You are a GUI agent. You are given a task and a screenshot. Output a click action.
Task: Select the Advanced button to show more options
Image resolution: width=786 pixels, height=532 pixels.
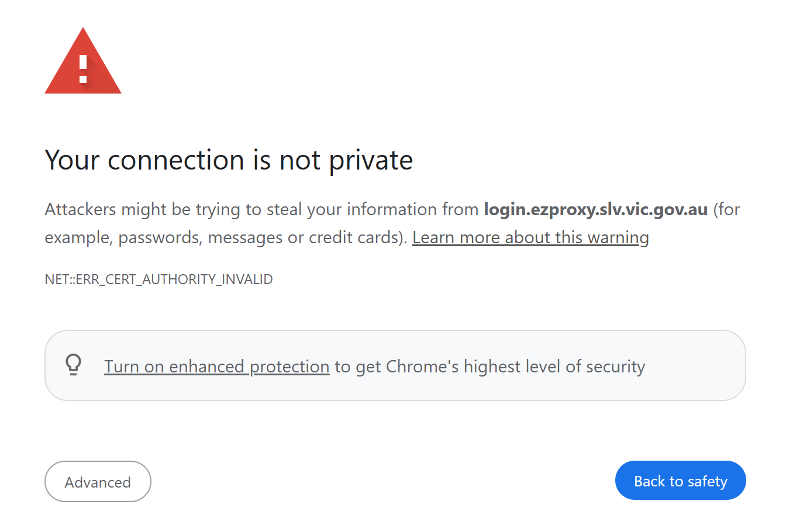[x=98, y=481]
